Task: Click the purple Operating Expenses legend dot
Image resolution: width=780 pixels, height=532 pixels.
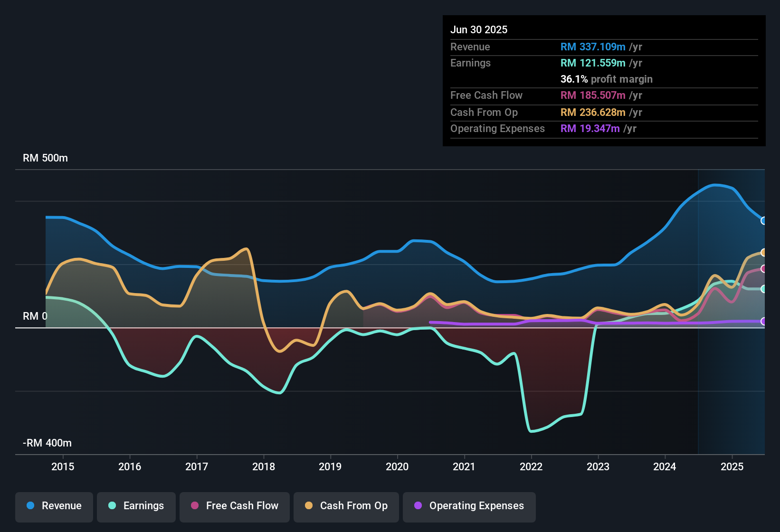Action: pyautogui.click(x=418, y=506)
